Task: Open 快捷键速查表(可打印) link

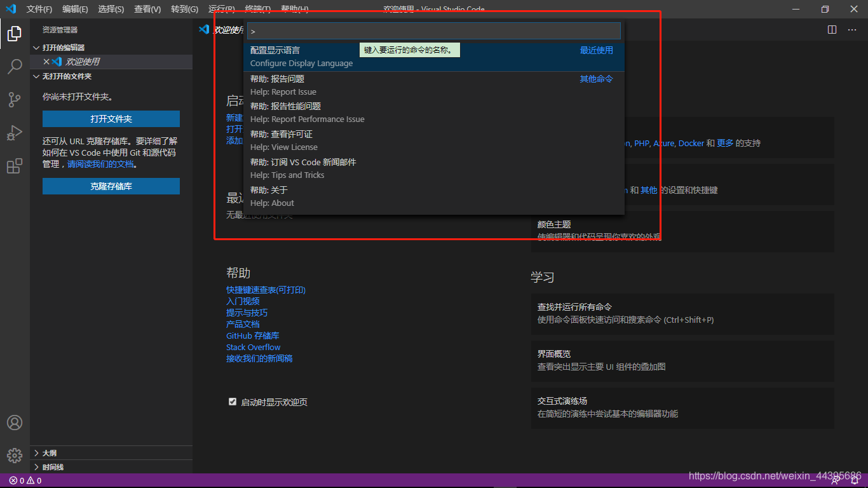Action: click(266, 290)
